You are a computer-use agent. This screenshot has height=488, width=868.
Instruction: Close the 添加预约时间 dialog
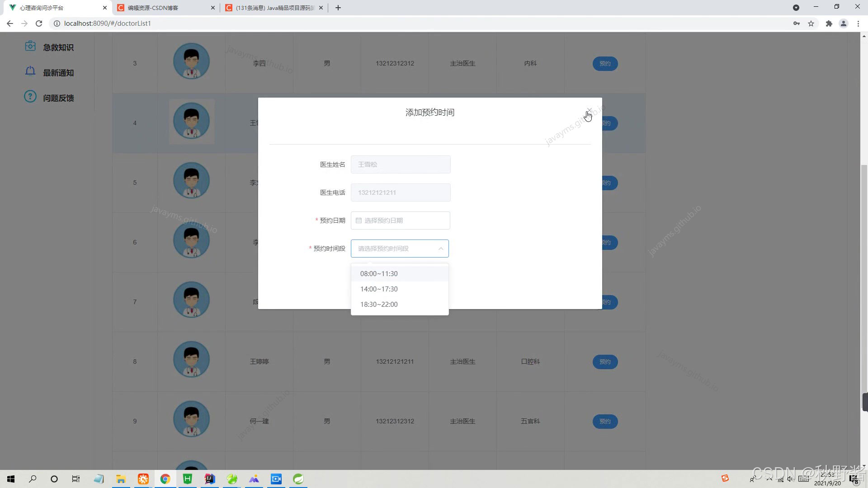click(589, 111)
